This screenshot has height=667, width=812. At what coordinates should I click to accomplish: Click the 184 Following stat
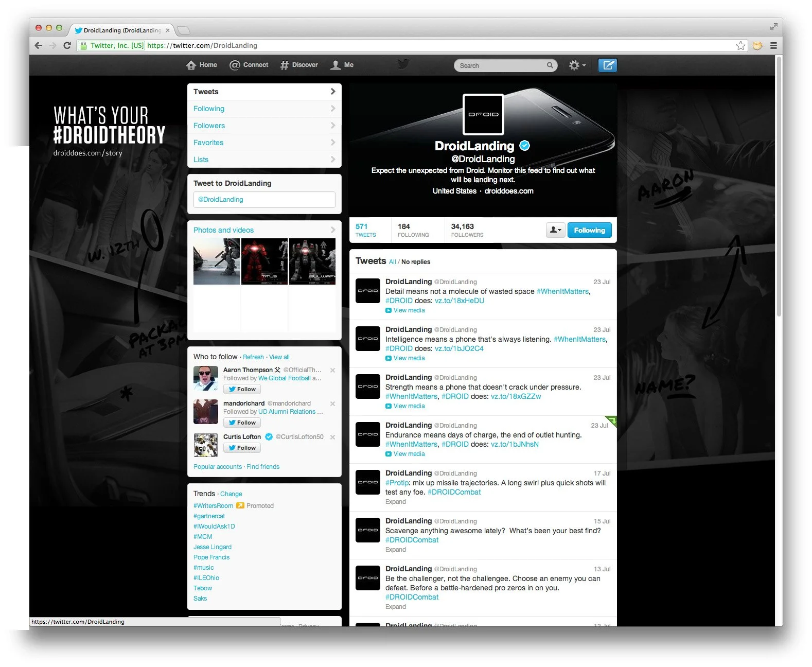[413, 230]
